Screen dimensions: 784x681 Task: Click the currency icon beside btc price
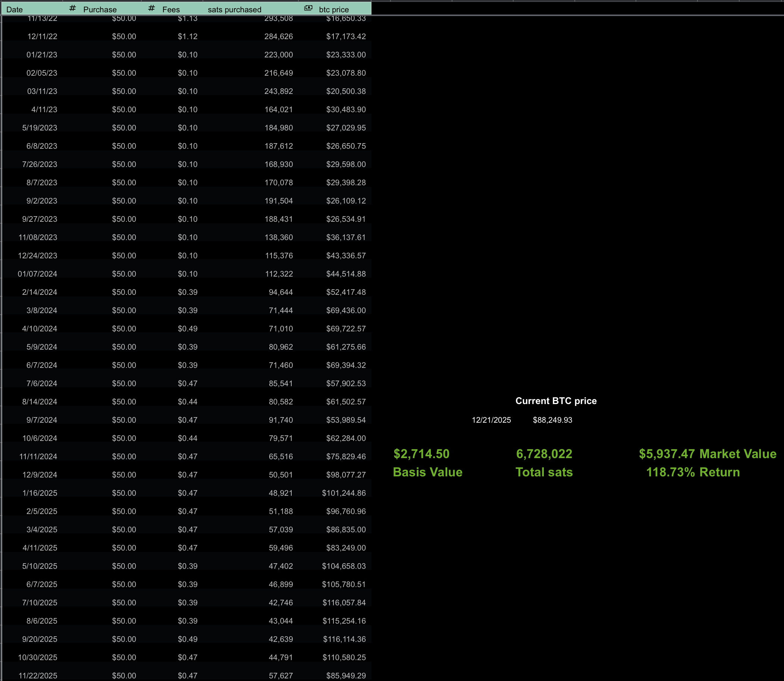308,8
